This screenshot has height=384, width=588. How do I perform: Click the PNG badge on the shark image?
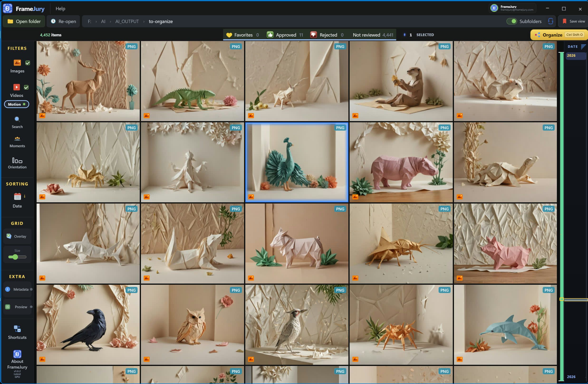[x=131, y=209]
